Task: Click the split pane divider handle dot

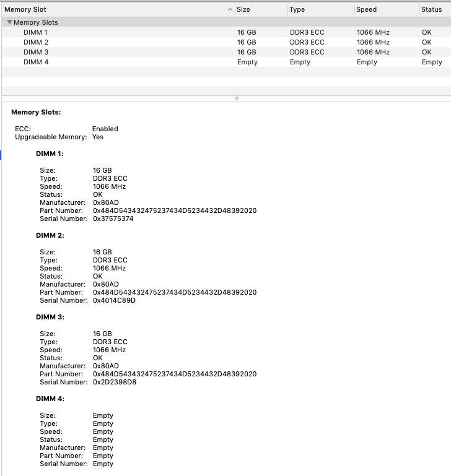Action: (237, 98)
